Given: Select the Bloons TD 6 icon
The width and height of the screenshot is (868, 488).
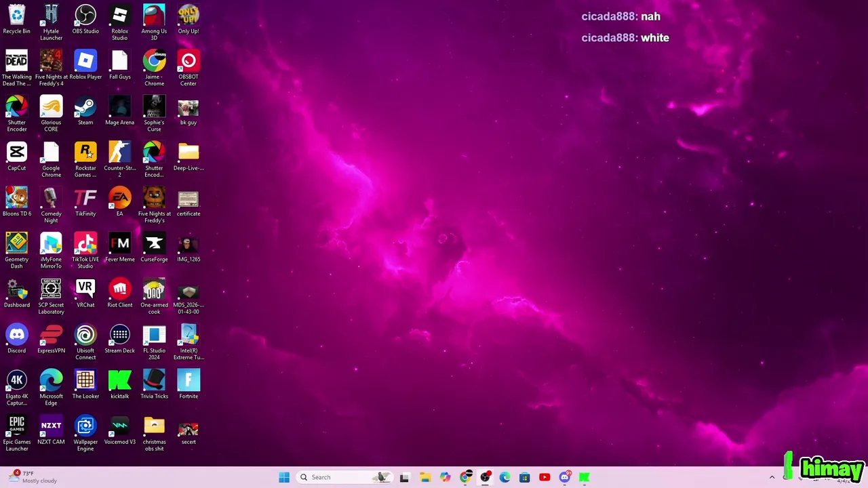Looking at the screenshot, I should point(16,201).
